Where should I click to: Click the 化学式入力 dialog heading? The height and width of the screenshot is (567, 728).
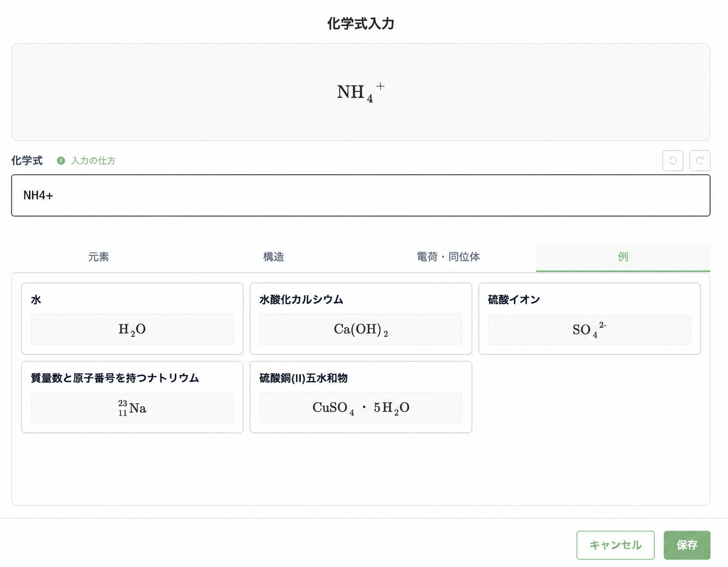point(361,24)
